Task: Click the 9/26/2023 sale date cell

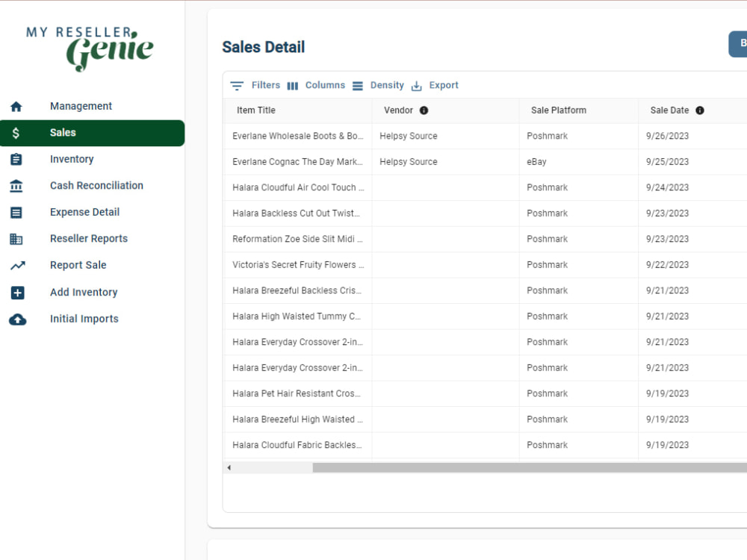Action: [692, 136]
